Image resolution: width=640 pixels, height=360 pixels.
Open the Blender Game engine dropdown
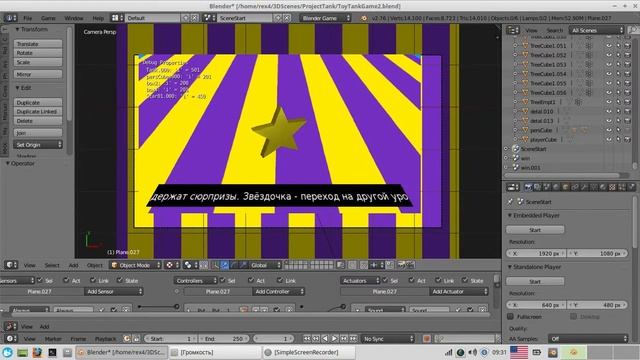[325, 18]
